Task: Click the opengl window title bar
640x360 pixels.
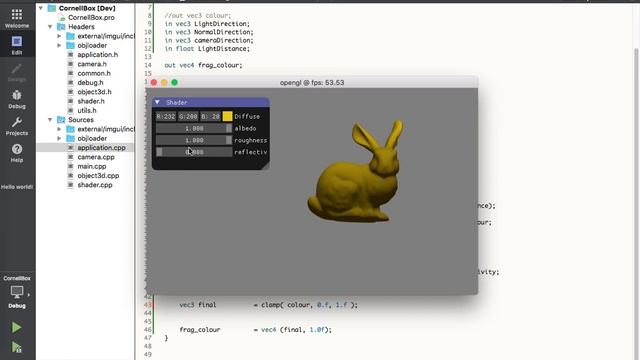Action: point(312,82)
